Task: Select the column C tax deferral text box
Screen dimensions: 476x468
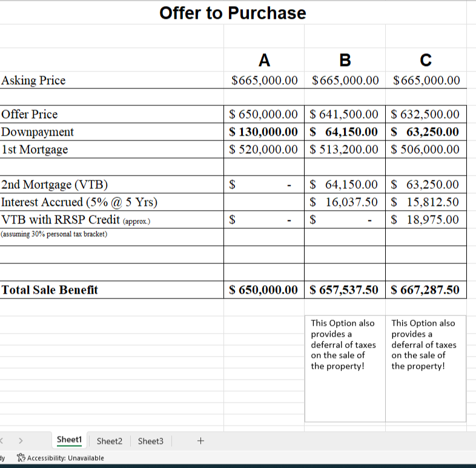Action: tap(426, 369)
